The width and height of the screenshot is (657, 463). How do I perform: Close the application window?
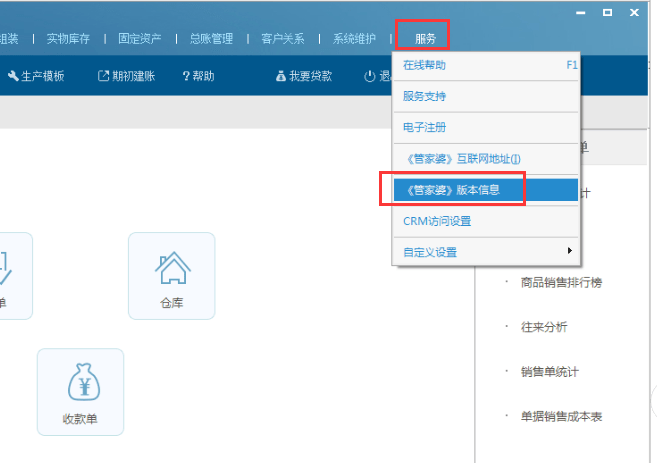click(x=634, y=13)
